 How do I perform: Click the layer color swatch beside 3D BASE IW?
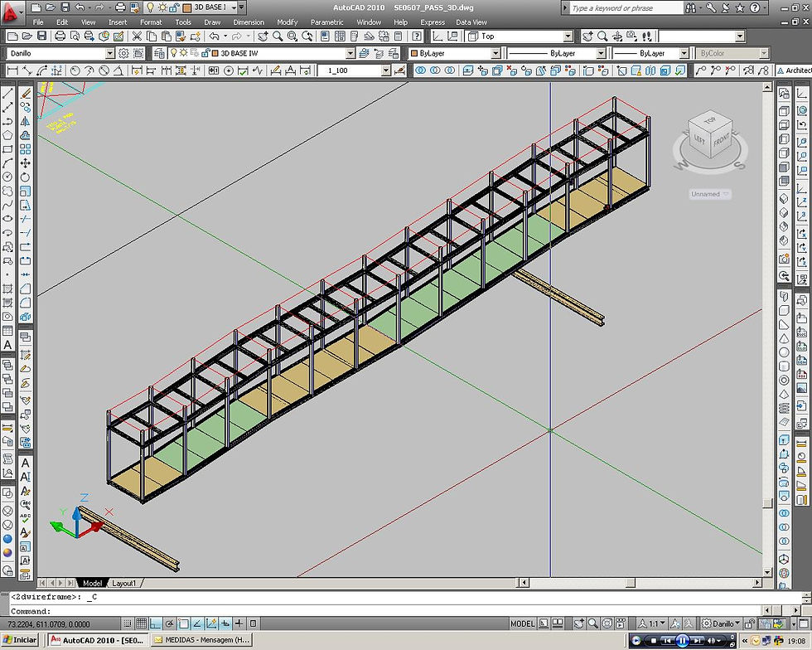(x=215, y=53)
